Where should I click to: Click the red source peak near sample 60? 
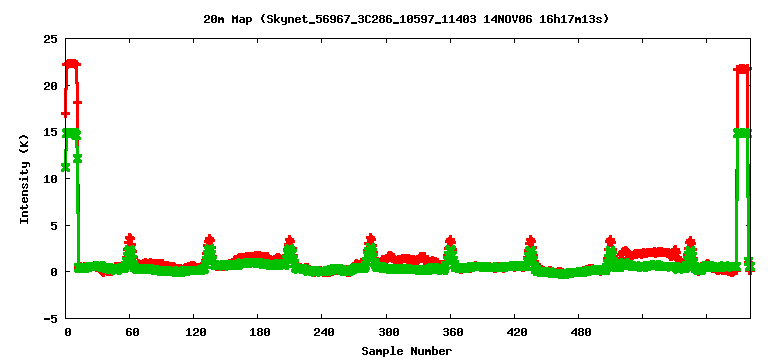[x=129, y=239]
